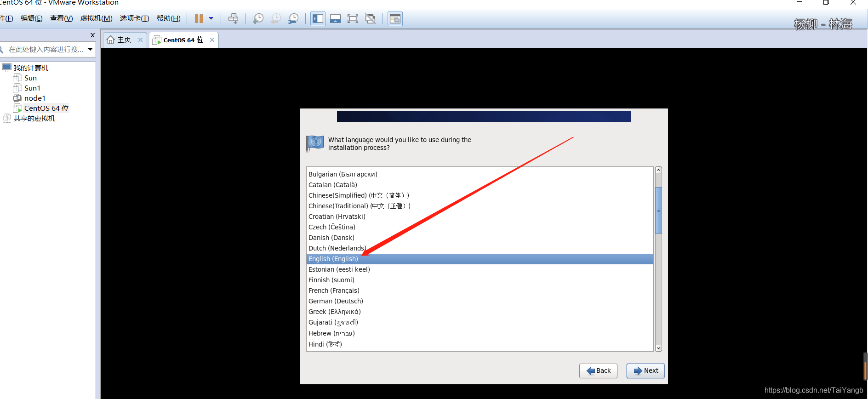Enter full screen mode icon
This screenshot has width=868, height=399.
point(353,19)
